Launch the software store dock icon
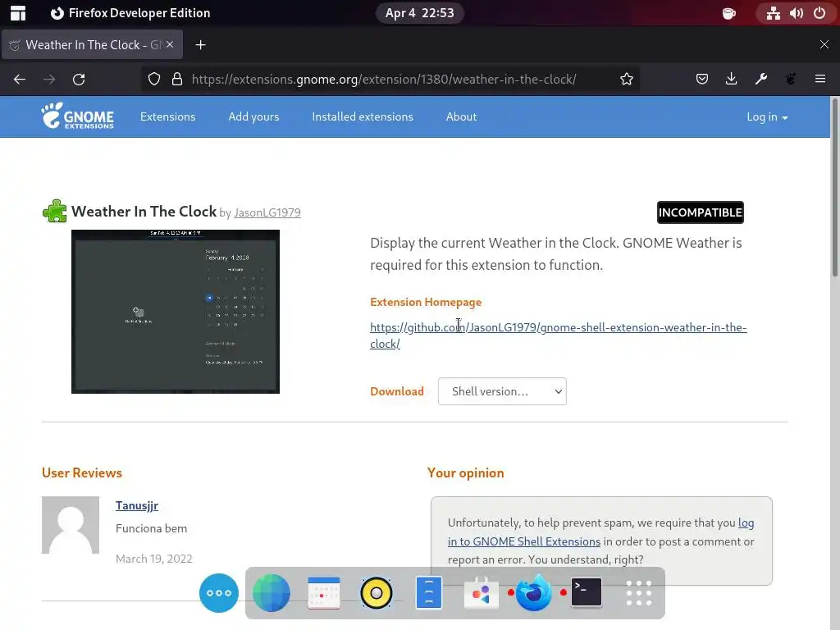Viewport: 840px width, 630px height. pyautogui.click(x=481, y=593)
